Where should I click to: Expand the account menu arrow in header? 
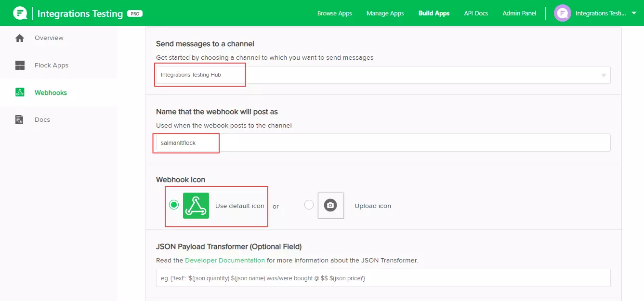click(x=634, y=13)
